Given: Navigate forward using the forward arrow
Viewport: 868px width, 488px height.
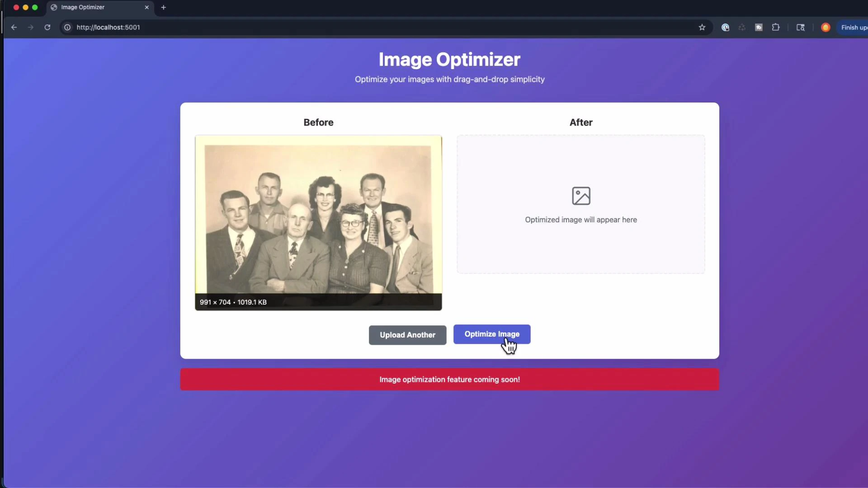Looking at the screenshot, I should point(30,27).
